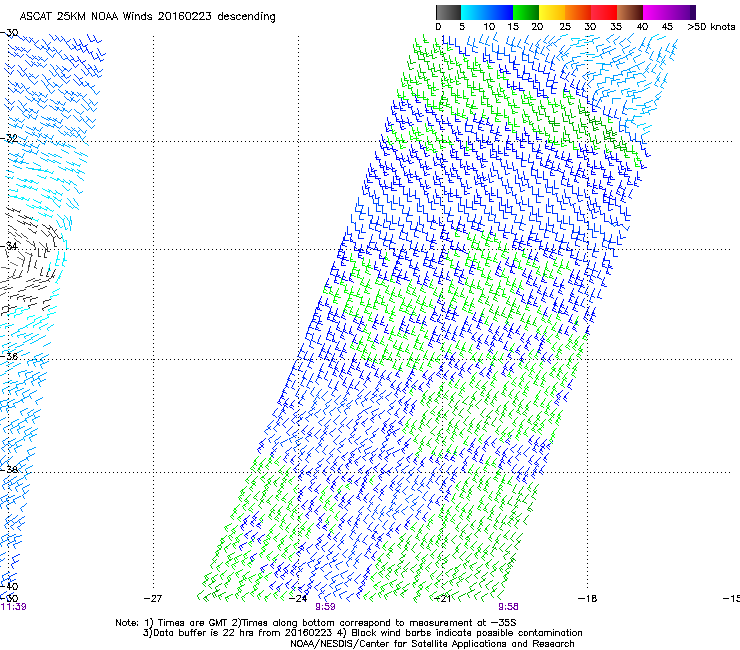The width and height of the screenshot is (740, 650).
Task: Click the magenta 40-45 knots legend color
Action: [x=656, y=12]
